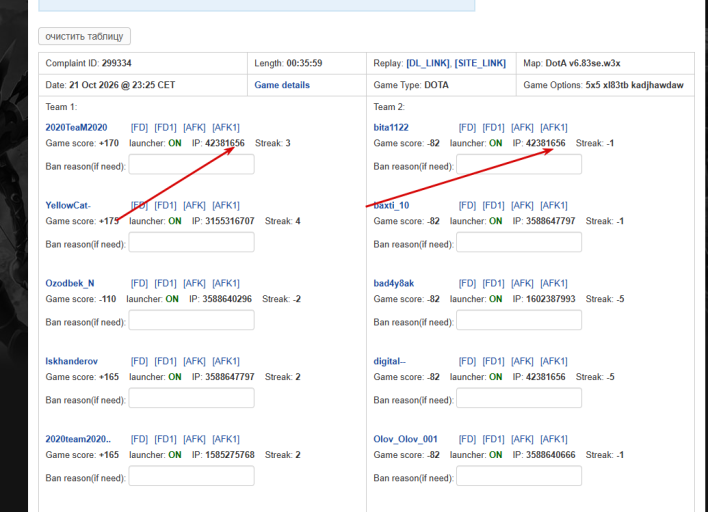Mark baxti_10 with [AFK1]
This screenshot has width=708, height=512.
click(554, 205)
